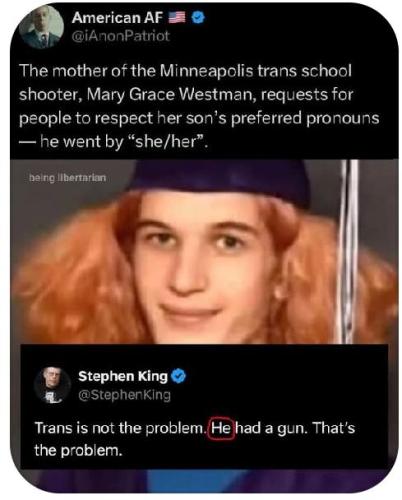The height and width of the screenshot is (500, 402).
Task: Click the red-circled word "He"
Action: click(221, 428)
